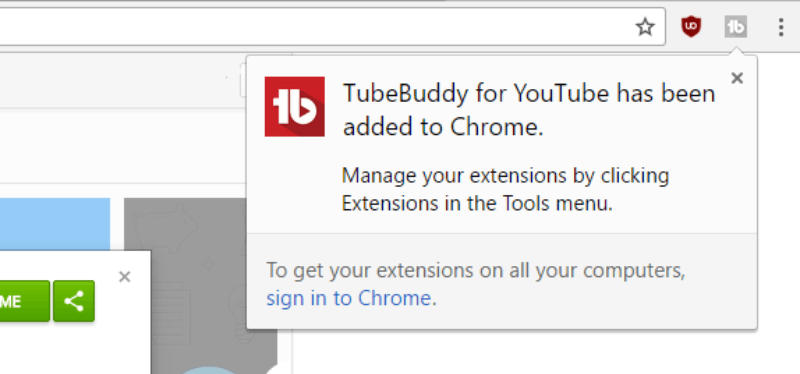This screenshot has width=800, height=374.
Task: Open the uBlock Origin extension icon
Action: click(x=691, y=27)
